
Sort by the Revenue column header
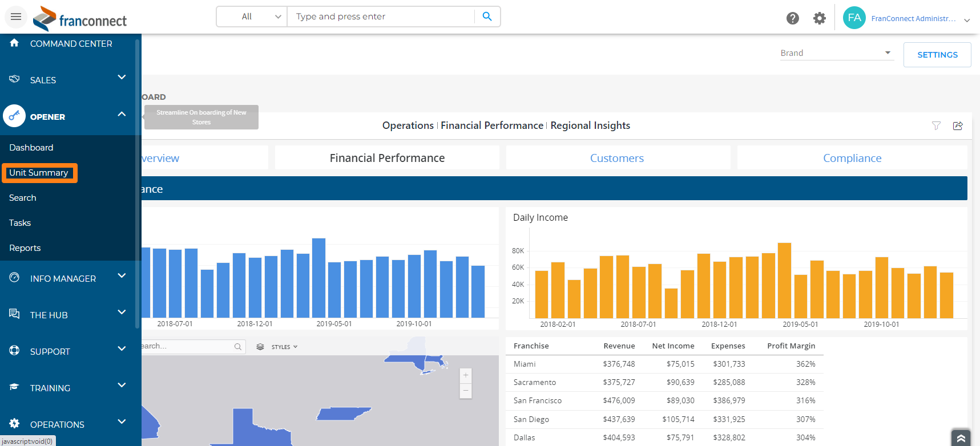[x=619, y=346]
